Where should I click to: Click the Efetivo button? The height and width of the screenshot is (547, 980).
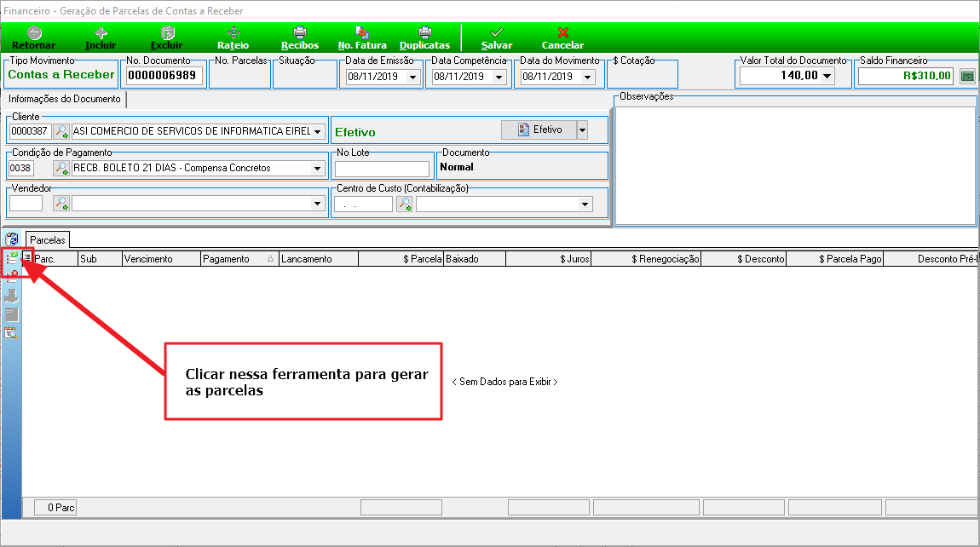coord(539,130)
